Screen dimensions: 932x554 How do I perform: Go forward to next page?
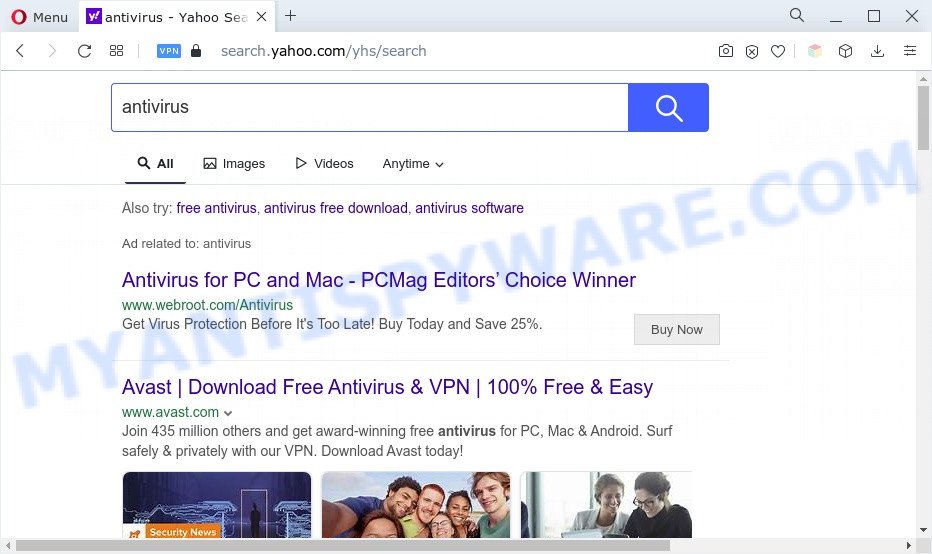(52, 51)
